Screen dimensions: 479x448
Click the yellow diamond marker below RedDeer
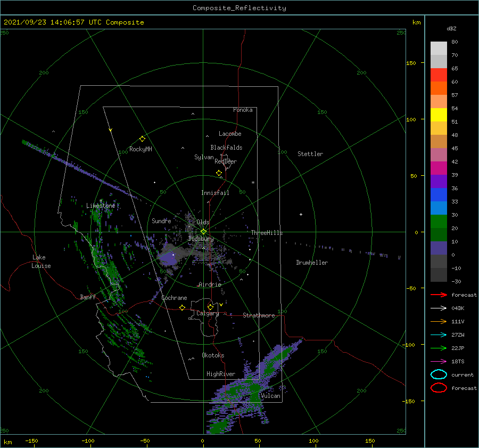coord(219,173)
